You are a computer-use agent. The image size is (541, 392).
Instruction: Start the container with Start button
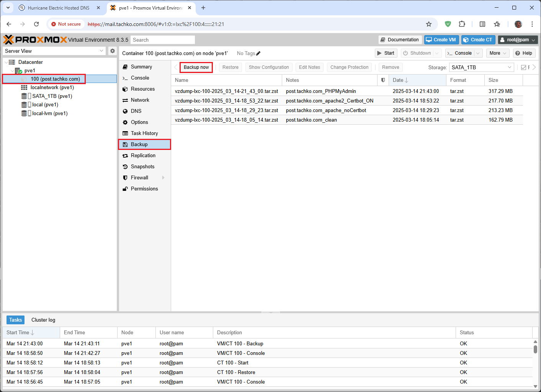pyautogui.click(x=386, y=53)
